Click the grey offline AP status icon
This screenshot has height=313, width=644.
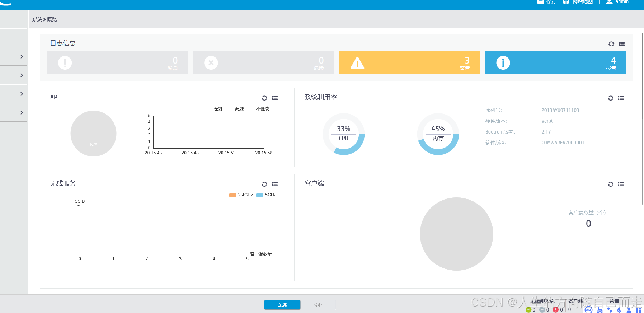point(542,310)
